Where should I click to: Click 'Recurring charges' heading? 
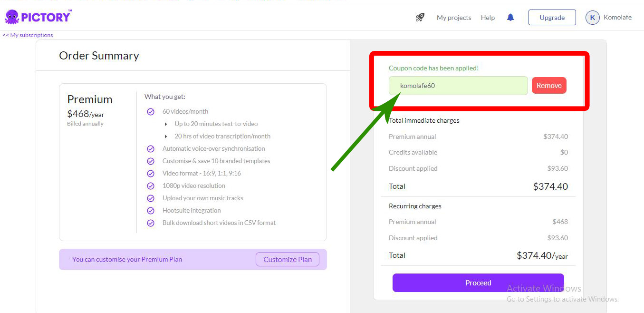pos(415,206)
